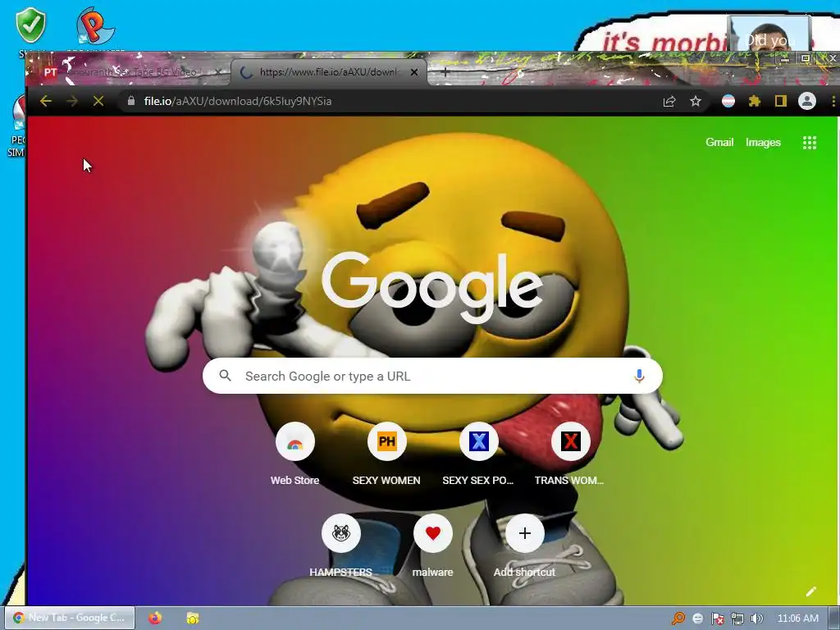
Task: Customize this page with the pencil icon
Action: [811, 591]
